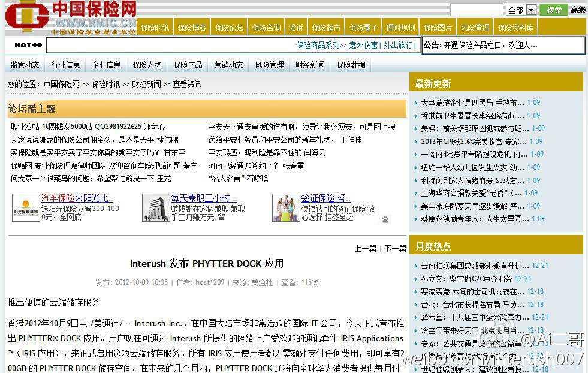This screenshot has height=373, width=588.
Task: Open the 保险圈子 top tab
Action: pos(363,28)
